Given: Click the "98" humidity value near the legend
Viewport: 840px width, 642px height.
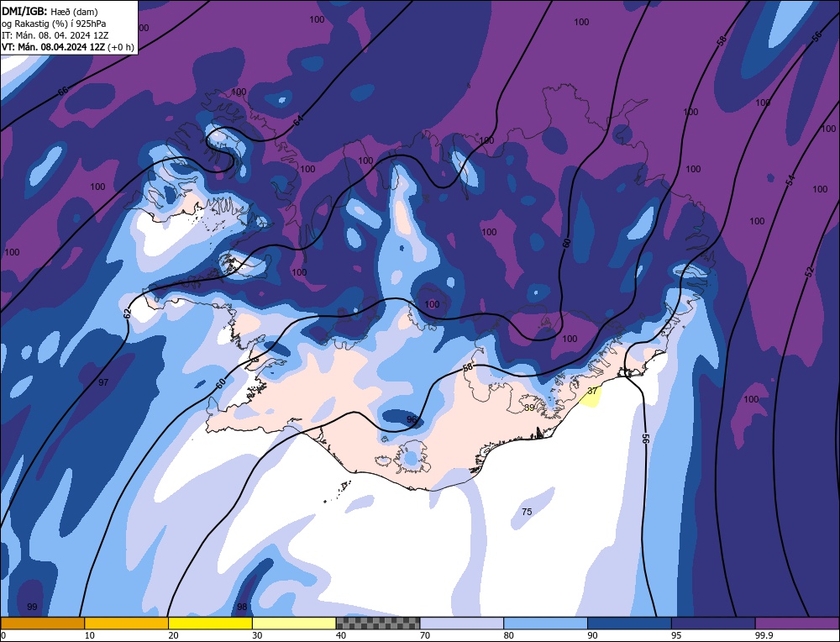Looking at the screenshot, I should [242, 607].
